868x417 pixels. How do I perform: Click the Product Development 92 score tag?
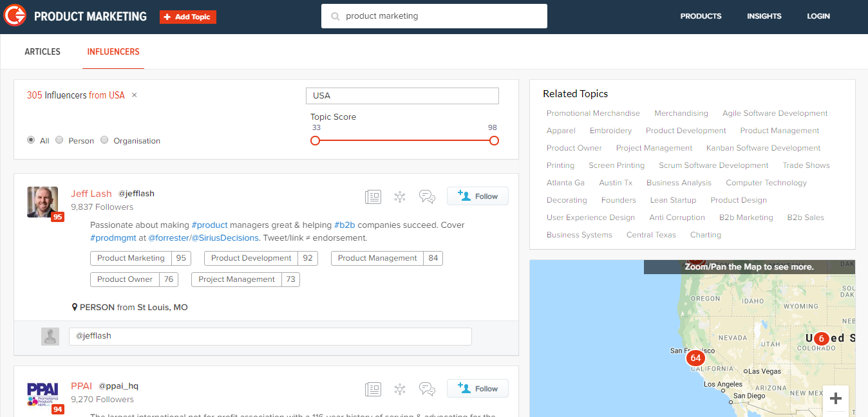[262, 258]
